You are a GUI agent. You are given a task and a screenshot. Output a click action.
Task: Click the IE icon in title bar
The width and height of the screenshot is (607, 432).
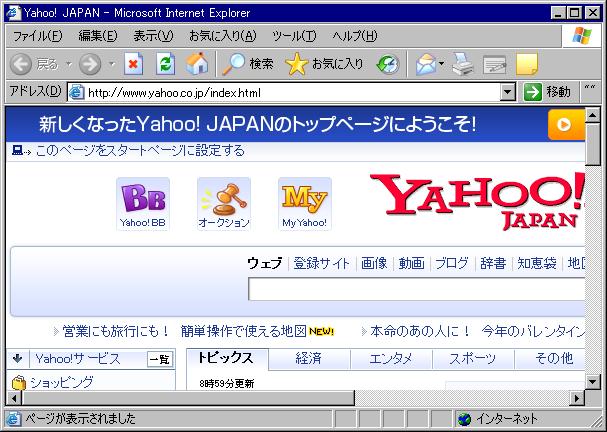pos(14,13)
